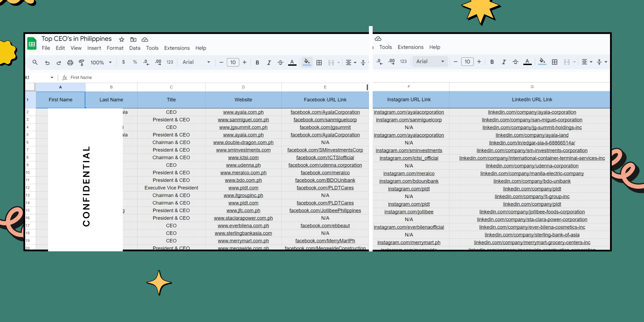The image size is (644, 322).
Task: Format as currency with dollar icon
Action: 123,62
